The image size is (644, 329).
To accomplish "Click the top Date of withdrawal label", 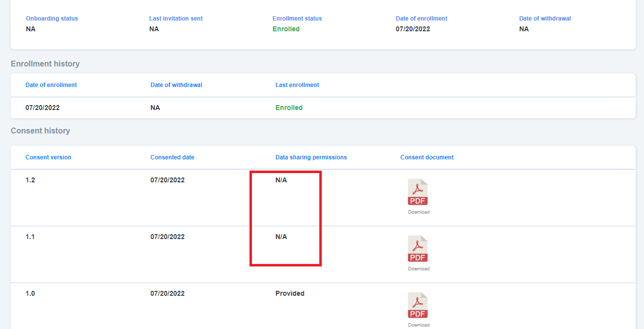I will click(x=545, y=19).
